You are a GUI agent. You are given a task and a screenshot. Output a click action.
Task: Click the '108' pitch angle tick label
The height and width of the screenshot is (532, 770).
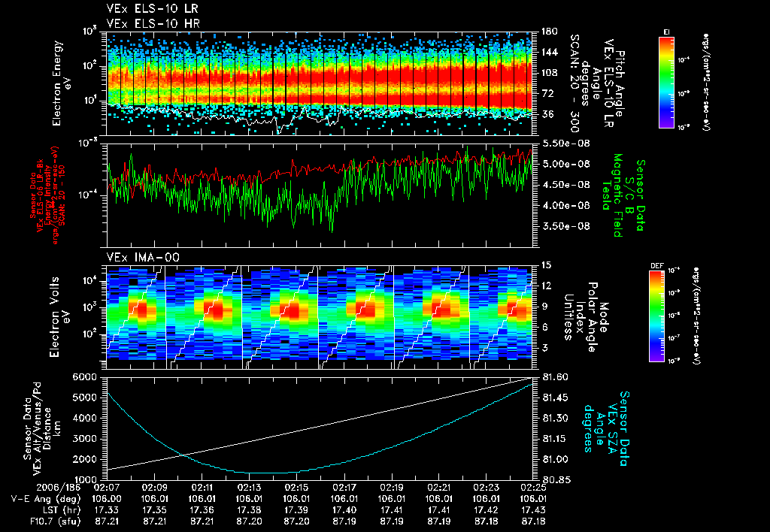(550, 73)
